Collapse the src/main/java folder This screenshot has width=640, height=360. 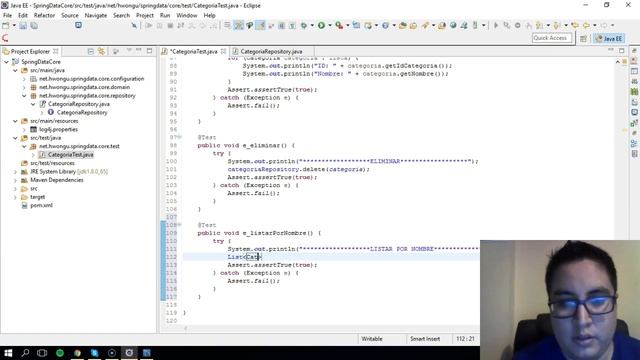click(x=15, y=70)
